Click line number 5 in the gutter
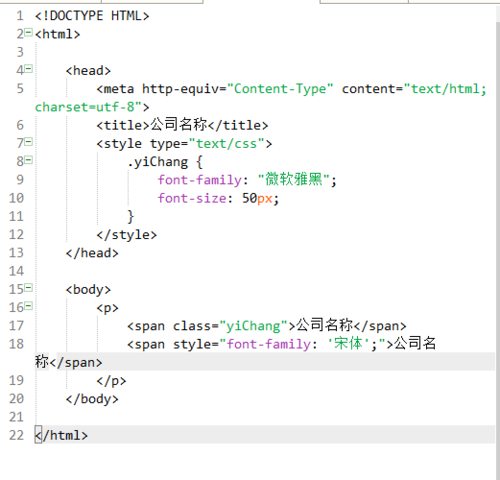The width and height of the screenshot is (500, 480). [x=20, y=89]
